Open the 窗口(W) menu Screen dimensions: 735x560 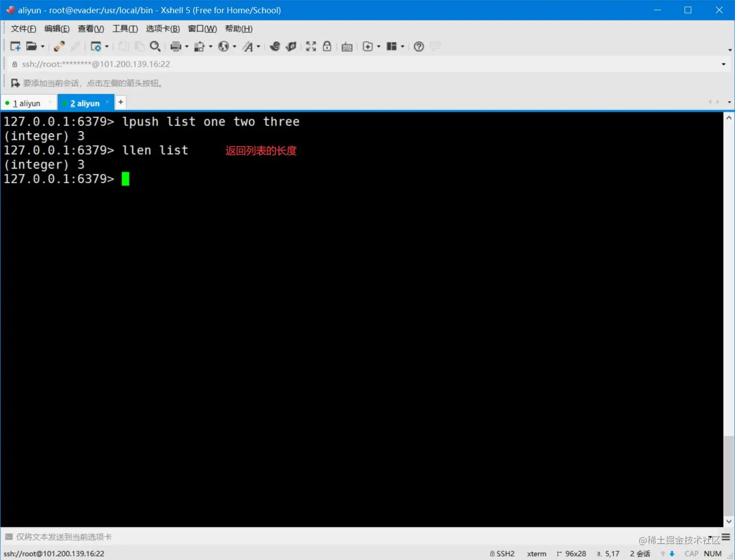pos(202,29)
